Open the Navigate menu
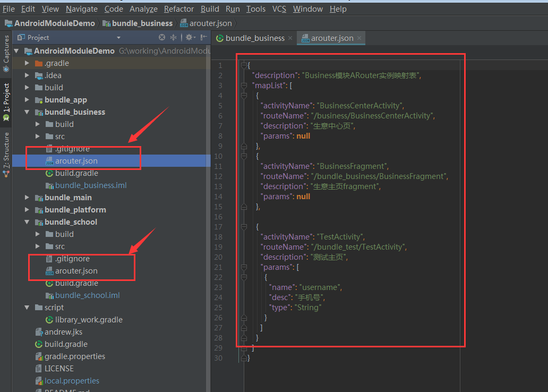This screenshot has height=392, width=548. (x=81, y=8)
